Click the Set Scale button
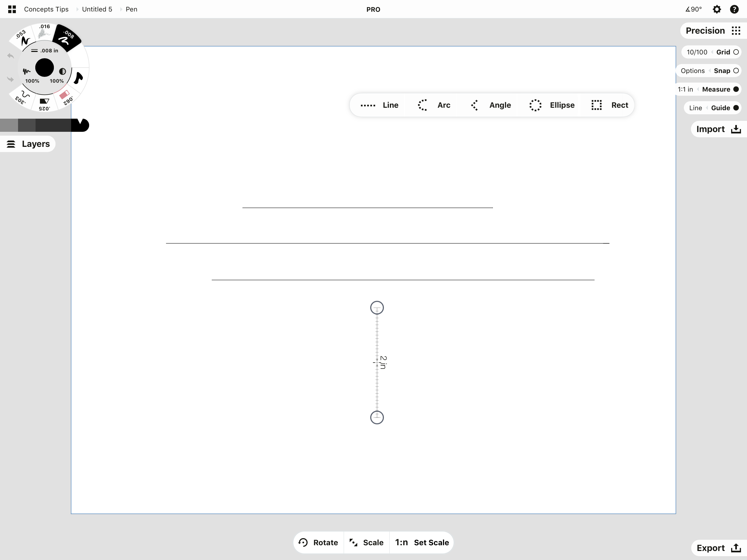Viewport: 747px width, 560px height. 422,542
